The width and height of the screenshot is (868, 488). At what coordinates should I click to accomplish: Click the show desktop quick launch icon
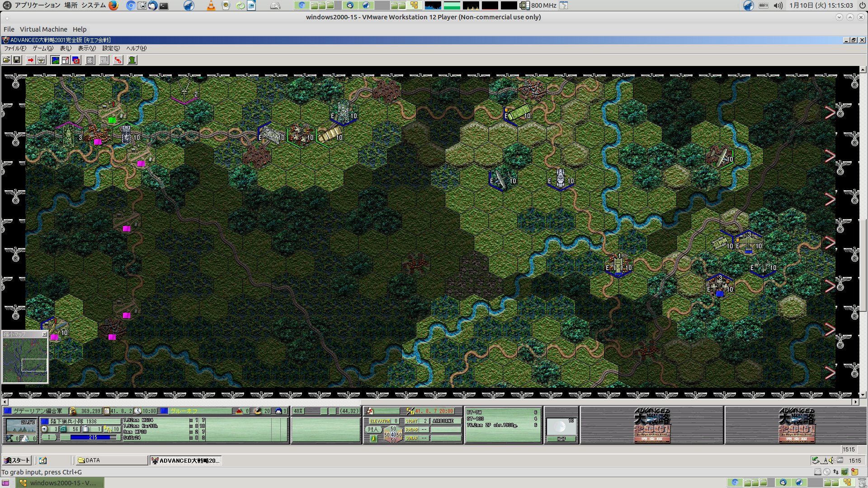tap(43, 460)
